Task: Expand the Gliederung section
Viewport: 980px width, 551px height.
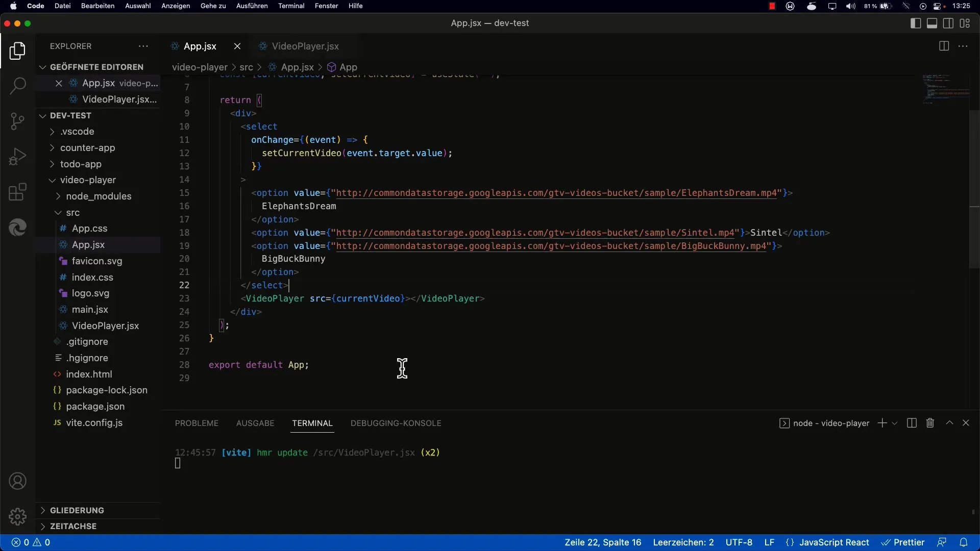Action: pyautogui.click(x=97, y=510)
